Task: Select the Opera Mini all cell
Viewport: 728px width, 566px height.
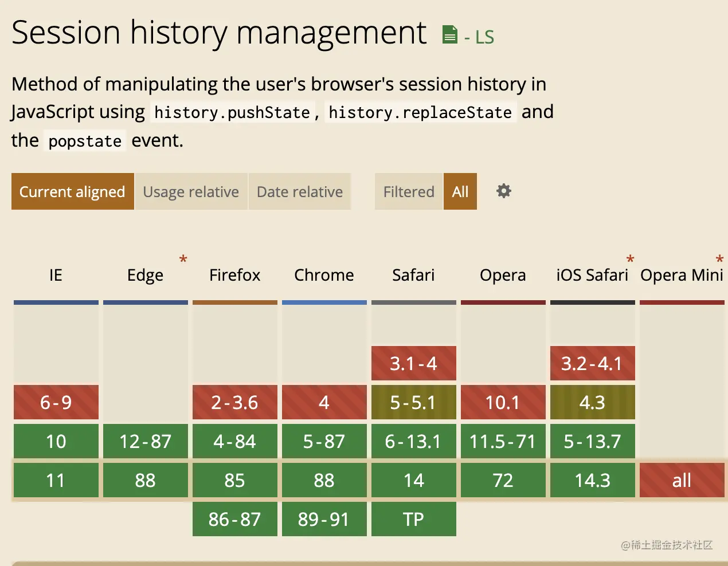Action: 682,480
